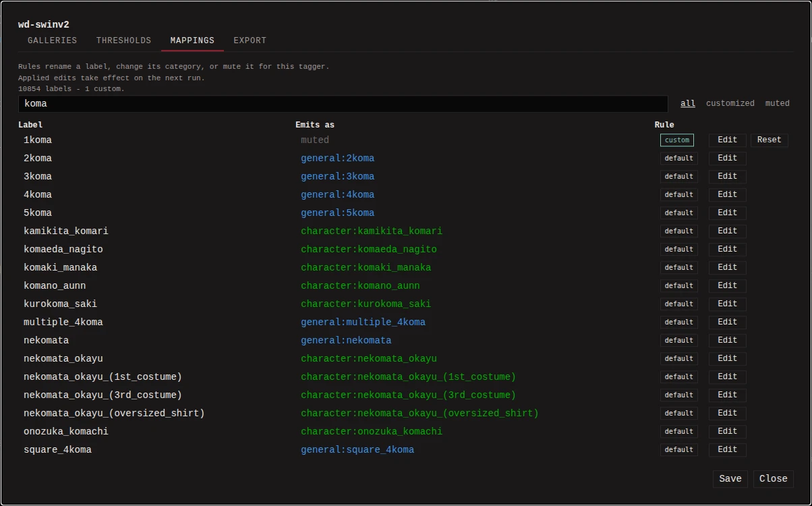Show all labels filter

pos(688,103)
